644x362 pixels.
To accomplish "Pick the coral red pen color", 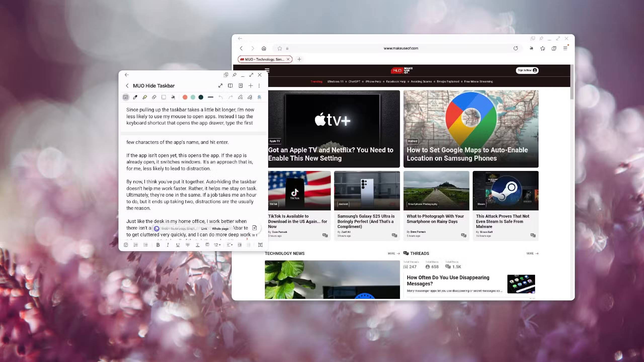I will point(185,97).
